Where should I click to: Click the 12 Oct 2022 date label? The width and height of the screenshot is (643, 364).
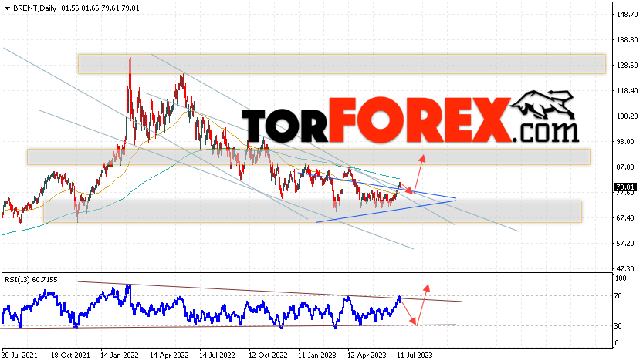pos(268,355)
